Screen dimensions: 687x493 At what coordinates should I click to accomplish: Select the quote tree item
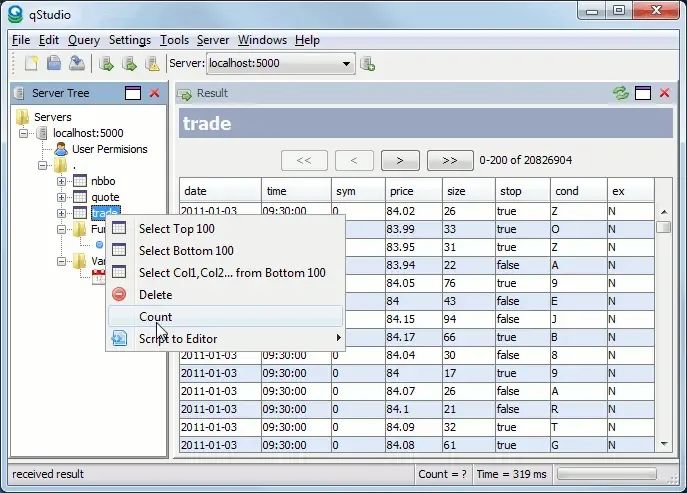tap(105, 197)
